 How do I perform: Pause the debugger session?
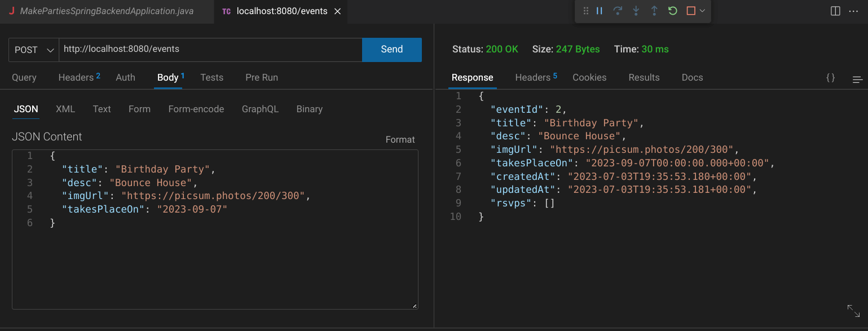pyautogui.click(x=600, y=11)
